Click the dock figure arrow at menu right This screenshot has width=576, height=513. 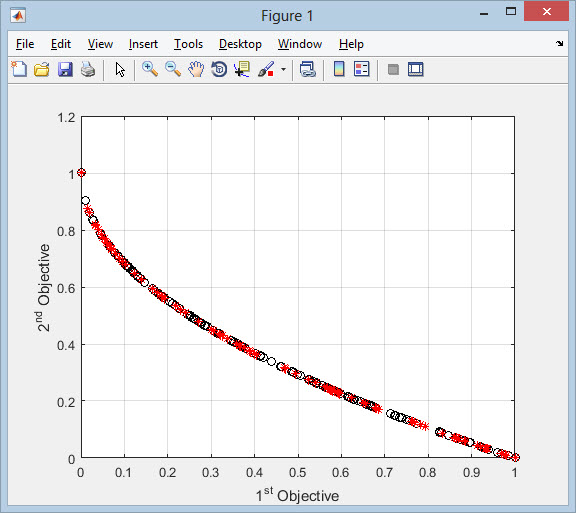(x=559, y=44)
